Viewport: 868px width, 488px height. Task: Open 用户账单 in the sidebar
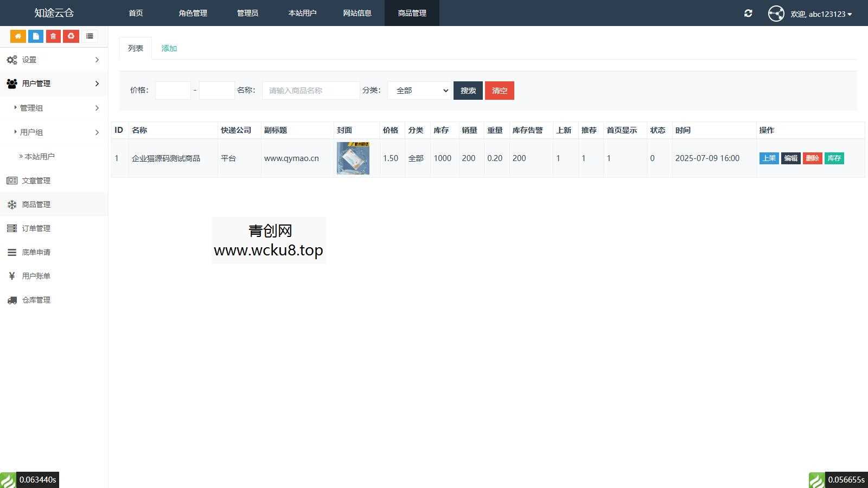click(35, 275)
